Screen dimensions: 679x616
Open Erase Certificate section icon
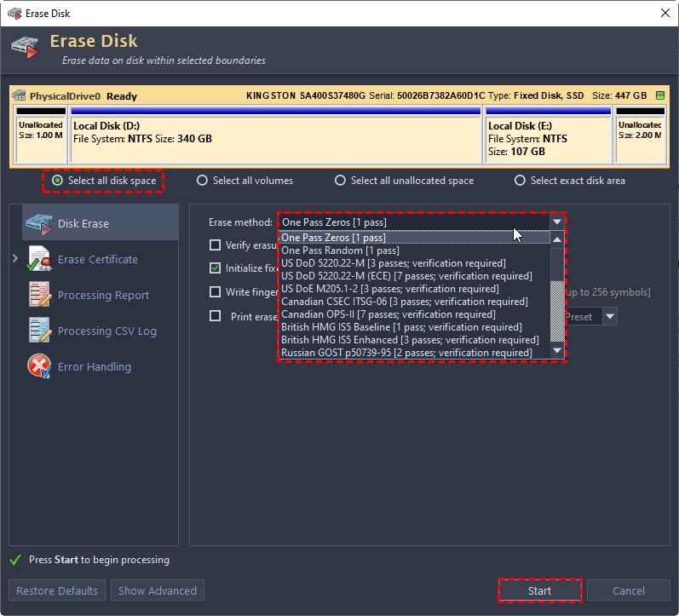[39, 259]
